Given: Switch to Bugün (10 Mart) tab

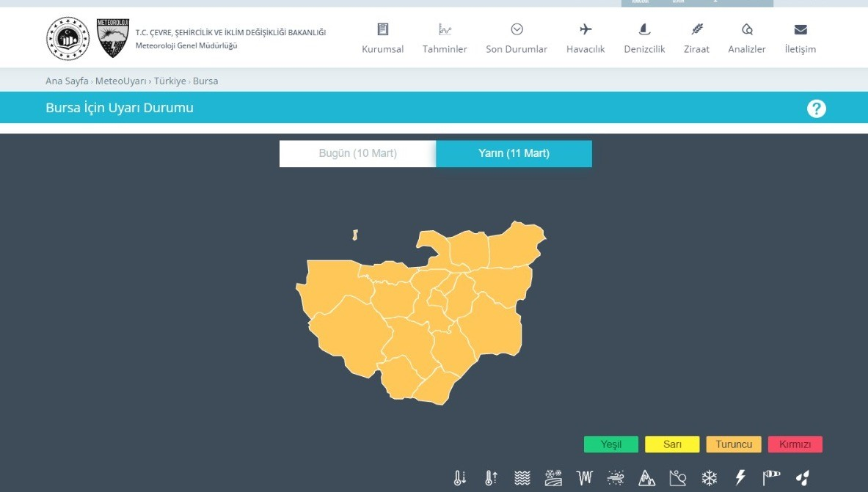Looking at the screenshot, I should (357, 153).
